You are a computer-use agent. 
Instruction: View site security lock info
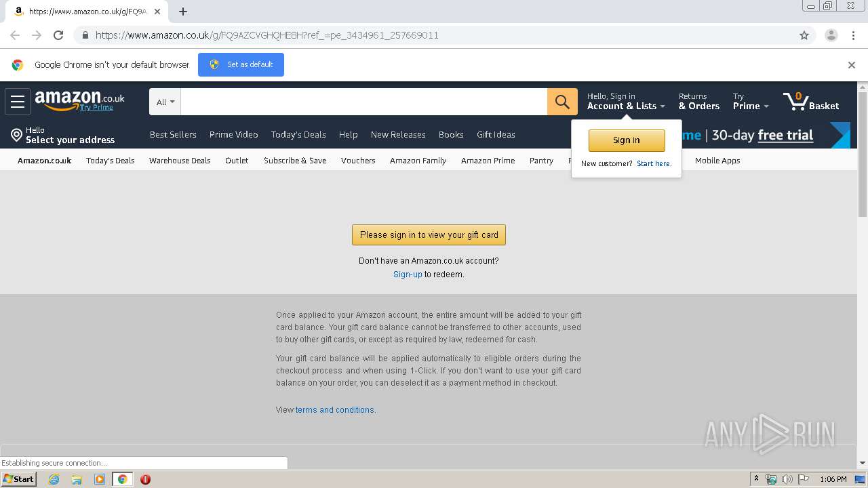pos(85,35)
